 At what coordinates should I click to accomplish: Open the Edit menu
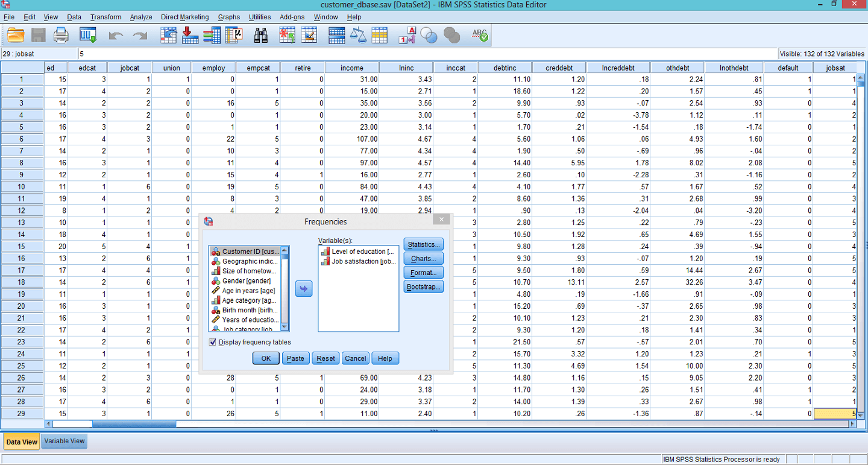click(x=30, y=17)
